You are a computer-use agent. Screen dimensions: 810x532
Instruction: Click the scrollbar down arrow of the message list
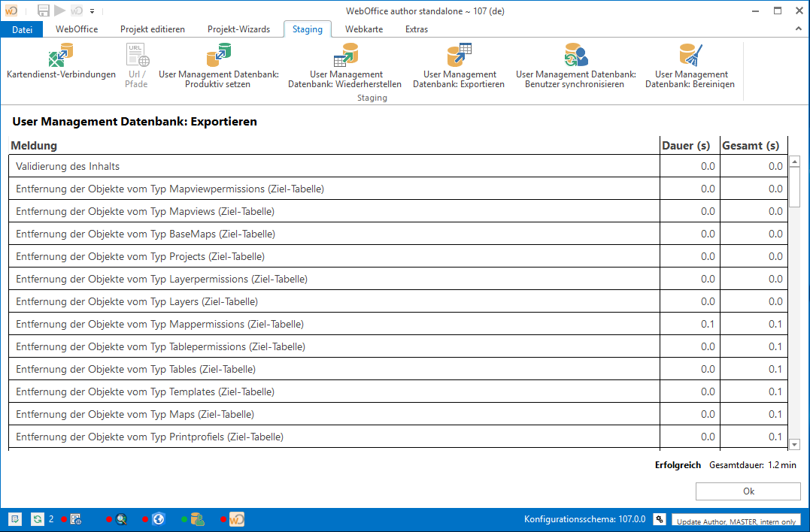tap(794, 444)
